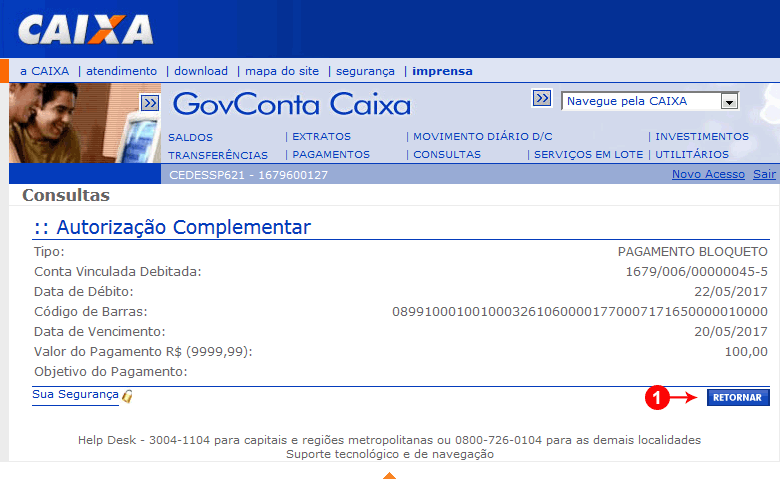Click double-arrow icon beside GovConta Caixa title
This screenshot has height=484, width=780.
[x=150, y=103]
